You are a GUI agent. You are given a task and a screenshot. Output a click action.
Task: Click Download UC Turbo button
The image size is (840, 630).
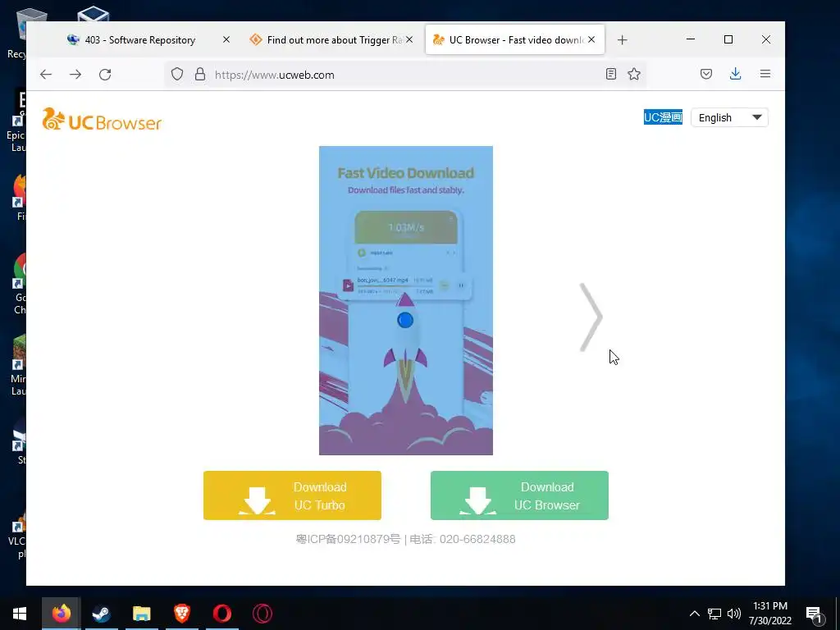tap(293, 495)
